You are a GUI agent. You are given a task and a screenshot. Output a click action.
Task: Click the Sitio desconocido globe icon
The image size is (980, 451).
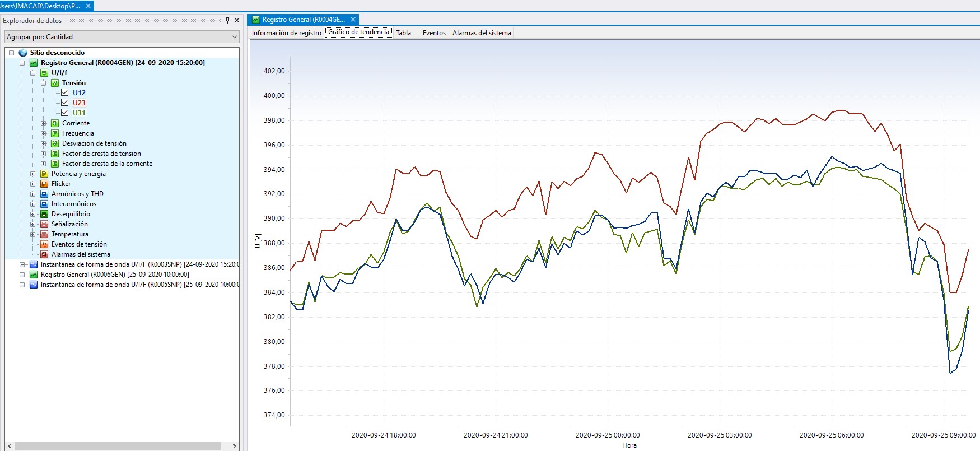pyautogui.click(x=23, y=53)
